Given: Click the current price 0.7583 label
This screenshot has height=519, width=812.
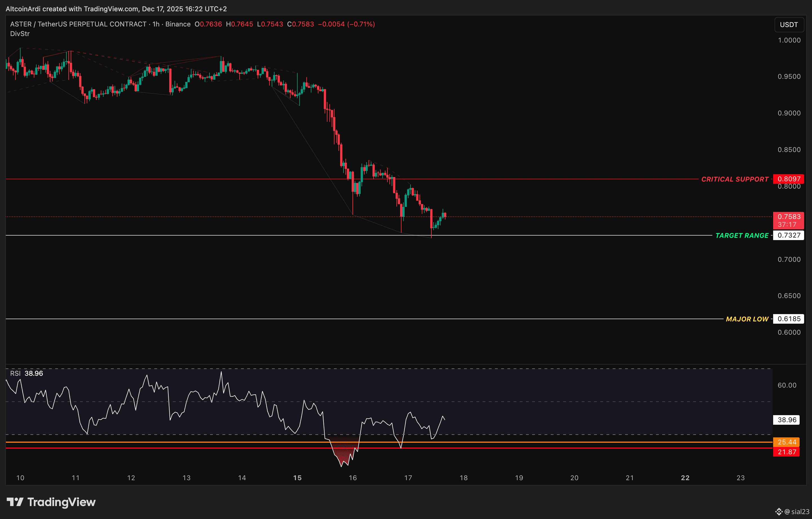Looking at the screenshot, I should point(788,217).
